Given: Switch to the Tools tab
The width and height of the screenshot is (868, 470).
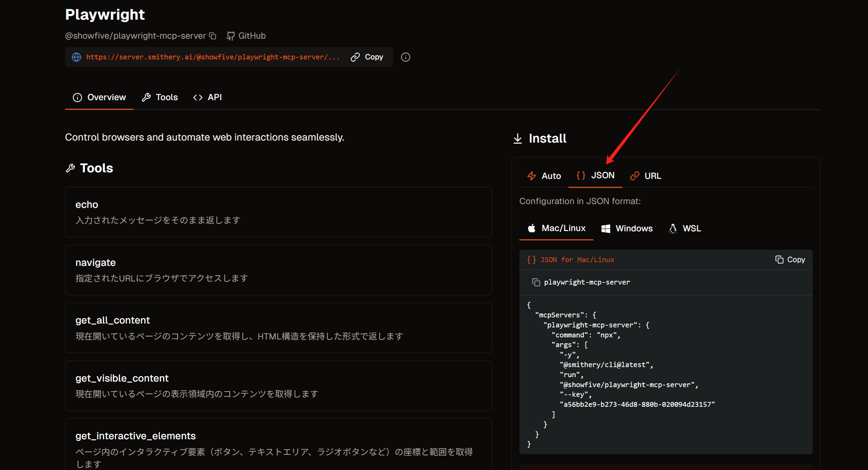Looking at the screenshot, I should click(x=160, y=97).
